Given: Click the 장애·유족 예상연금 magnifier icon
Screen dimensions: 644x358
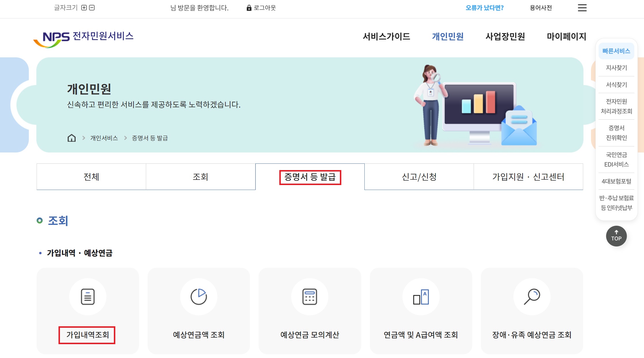Looking at the screenshot, I should pos(532,296).
